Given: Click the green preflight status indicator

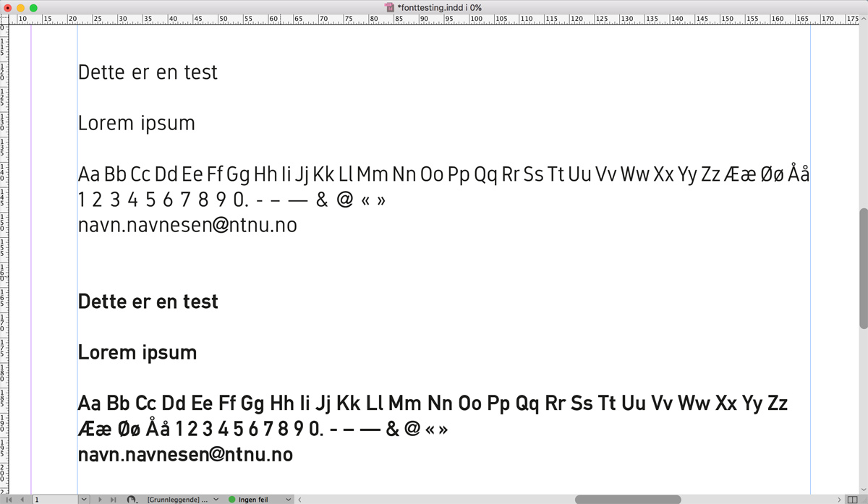Looking at the screenshot, I should 232,500.
